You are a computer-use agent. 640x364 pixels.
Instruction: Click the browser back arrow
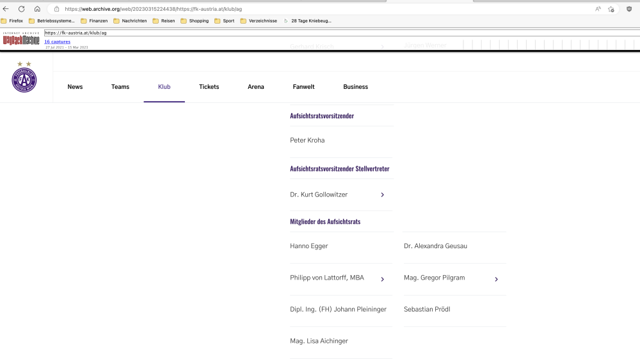click(6, 9)
